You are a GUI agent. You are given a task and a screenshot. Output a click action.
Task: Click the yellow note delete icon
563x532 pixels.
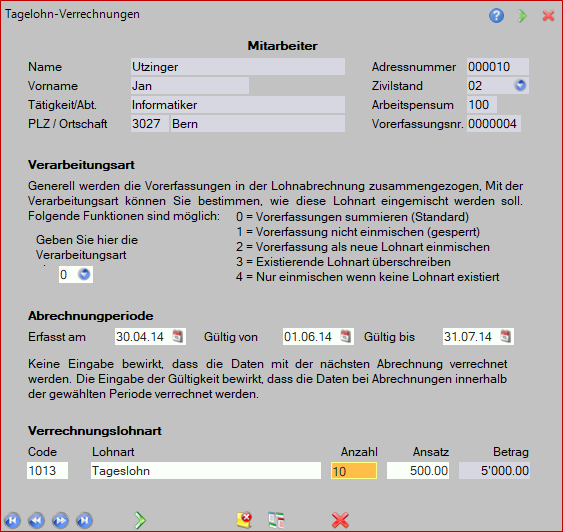244,520
